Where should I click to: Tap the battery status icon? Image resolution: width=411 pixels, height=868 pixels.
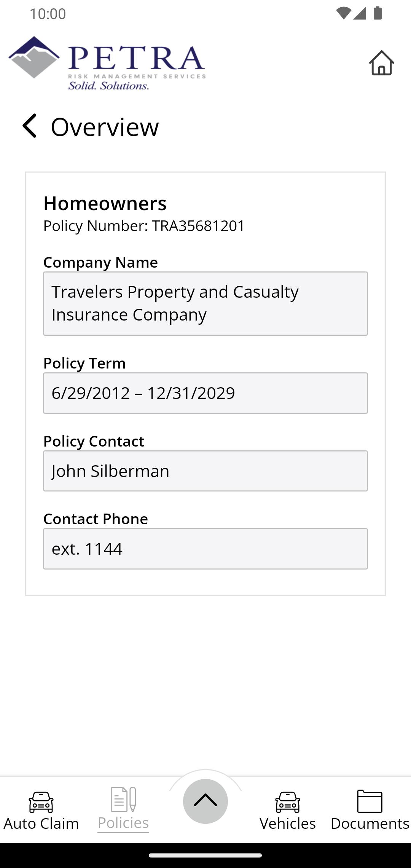pyautogui.click(x=378, y=13)
